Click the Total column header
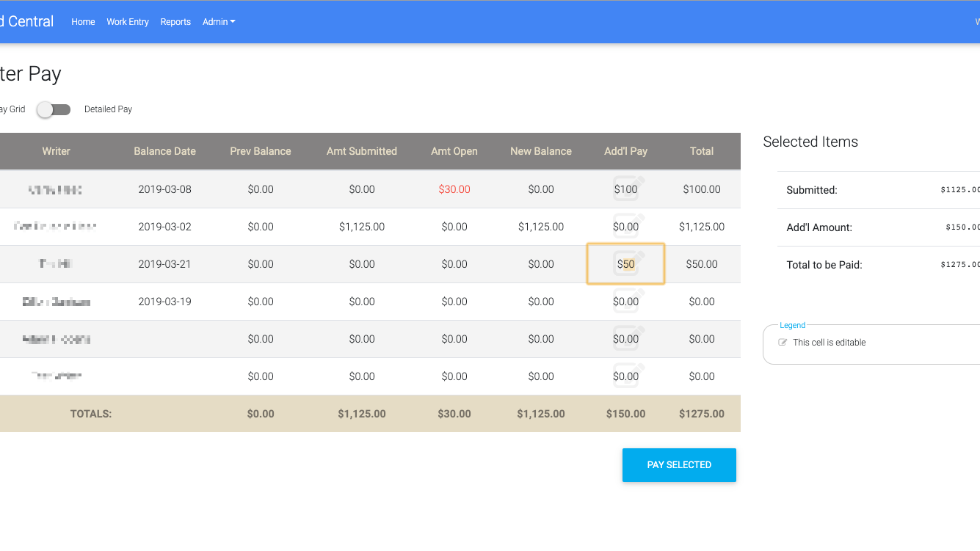The image size is (980, 551). point(702,151)
